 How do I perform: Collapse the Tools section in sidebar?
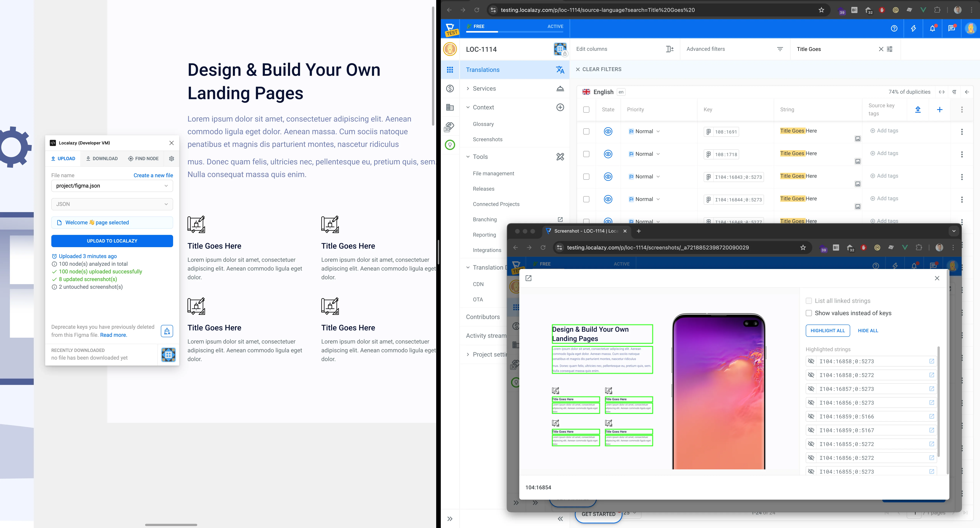pos(468,157)
